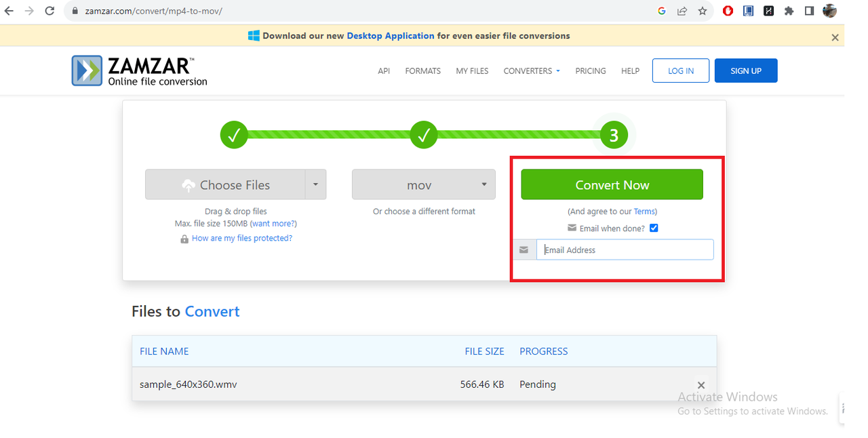
Task: Click the PROGRESS column header
Action: (544, 351)
